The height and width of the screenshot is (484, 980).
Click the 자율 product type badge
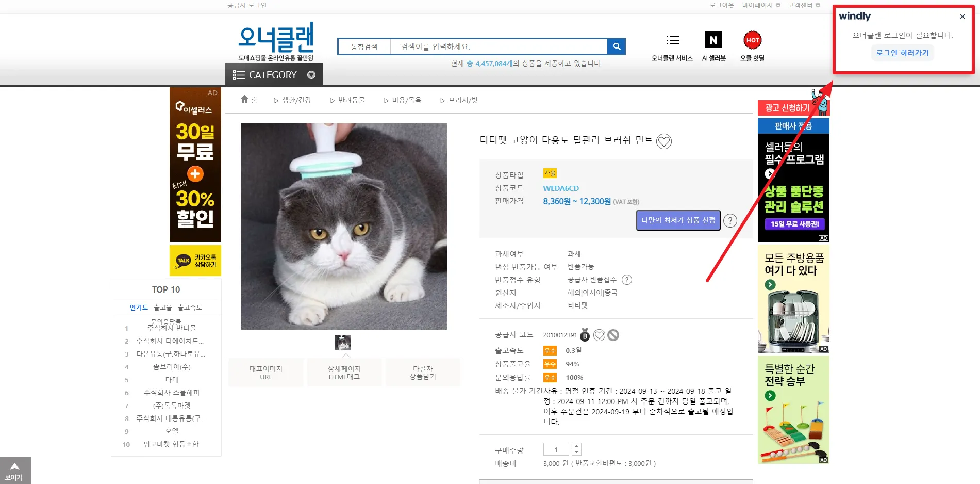click(x=550, y=173)
